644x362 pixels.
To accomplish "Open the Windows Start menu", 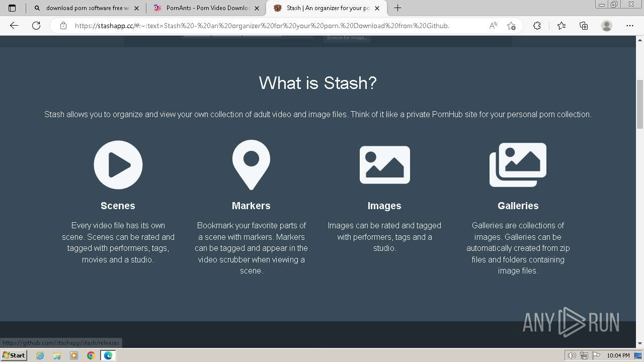I will pyautogui.click(x=14, y=355).
